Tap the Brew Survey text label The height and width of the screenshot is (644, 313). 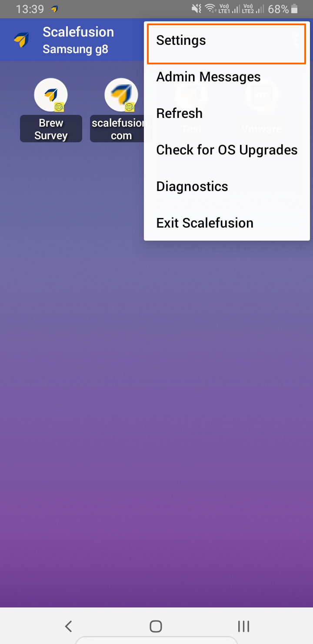tap(51, 129)
